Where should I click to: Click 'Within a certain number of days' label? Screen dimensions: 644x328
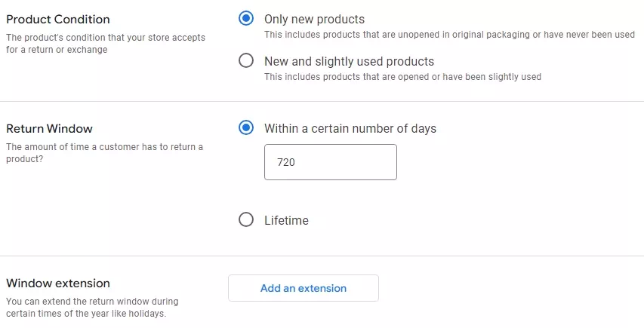coord(350,128)
